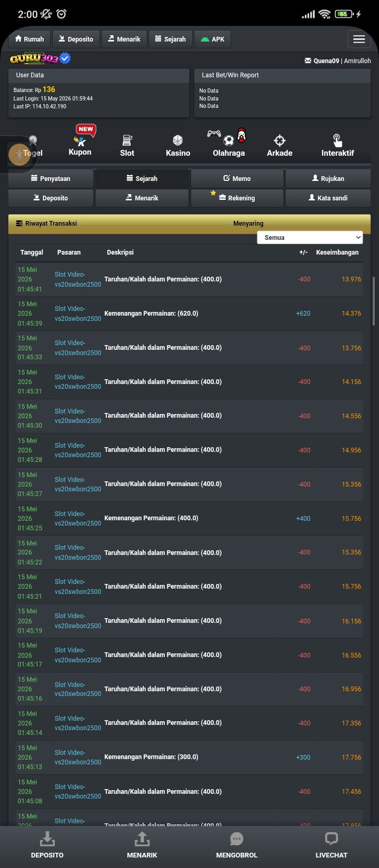Open the Kupon NEW icon
The height and width of the screenshot is (868, 379).
82,135
